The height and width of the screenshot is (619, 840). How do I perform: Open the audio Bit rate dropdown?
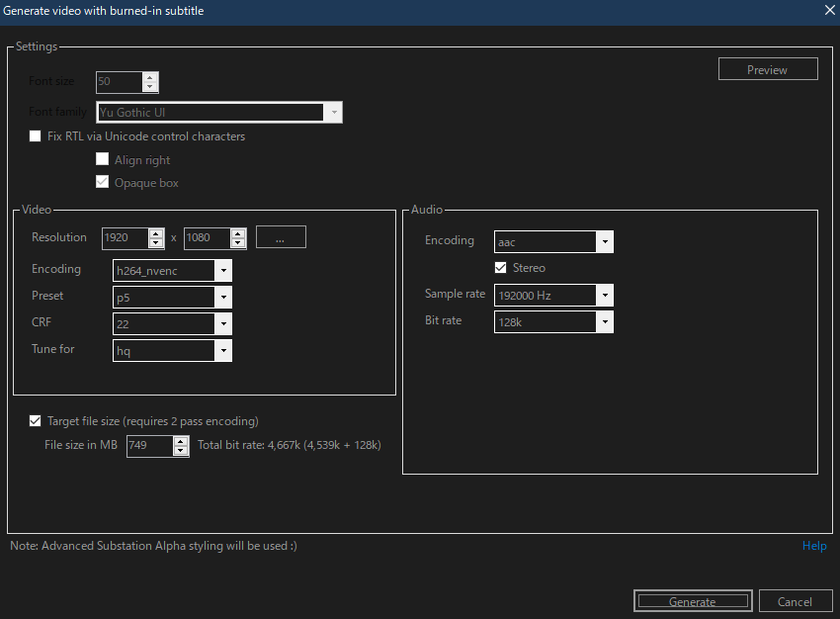[605, 321]
